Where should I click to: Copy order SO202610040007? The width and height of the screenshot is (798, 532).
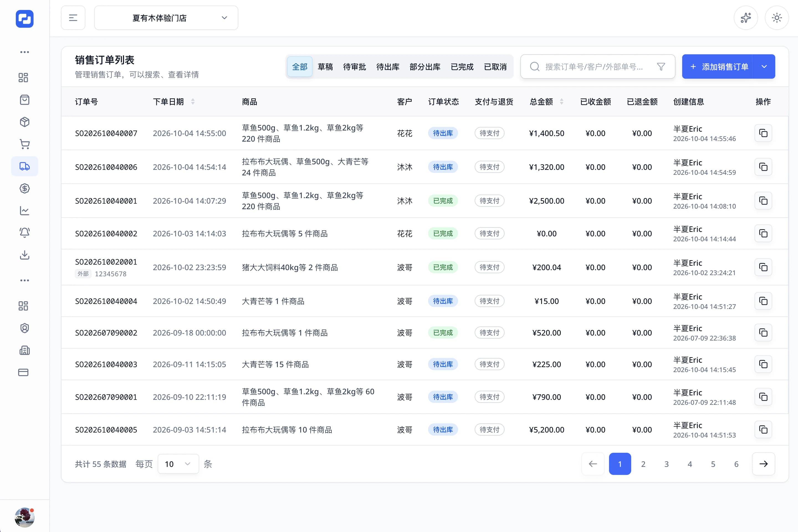tap(763, 133)
